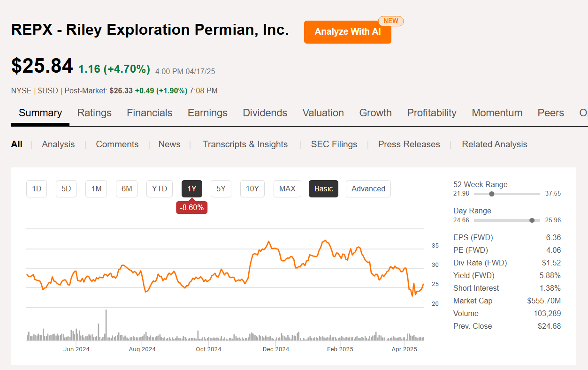
Task: View the 10Y price history
Action: point(252,189)
